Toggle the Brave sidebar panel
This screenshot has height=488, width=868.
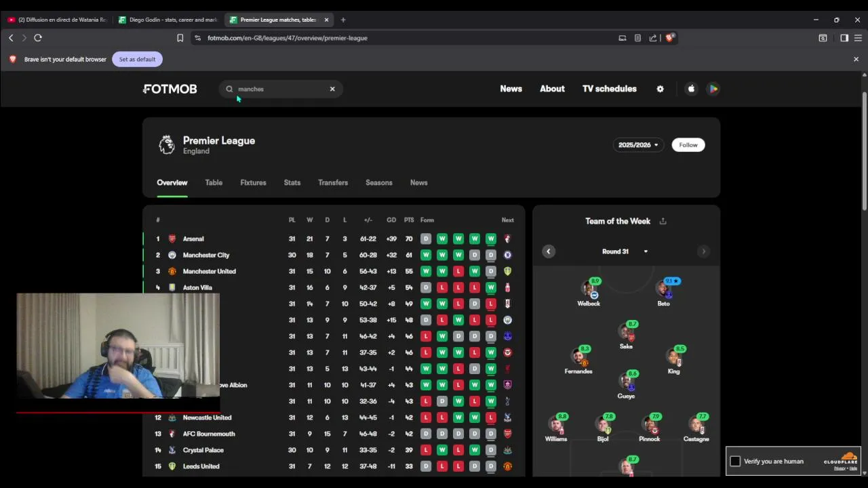coord(844,38)
